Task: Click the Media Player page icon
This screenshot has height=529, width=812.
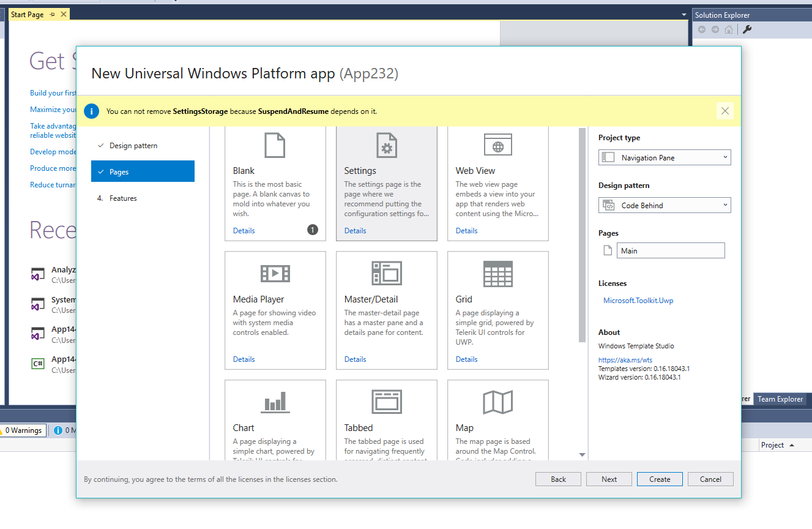Action: pyautogui.click(x=275, y=274)
